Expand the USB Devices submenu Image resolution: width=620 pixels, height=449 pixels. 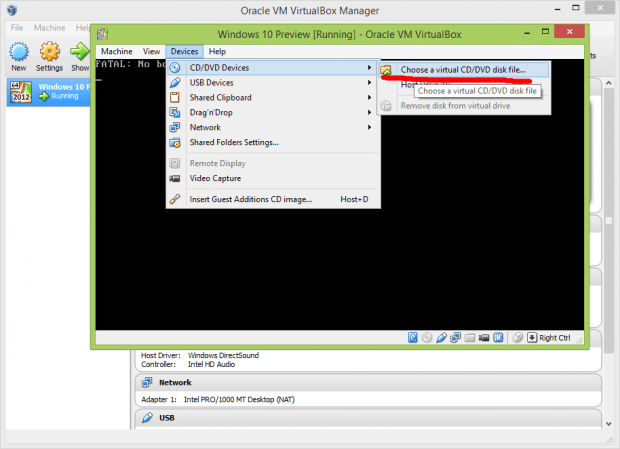[x=220, y=82]
